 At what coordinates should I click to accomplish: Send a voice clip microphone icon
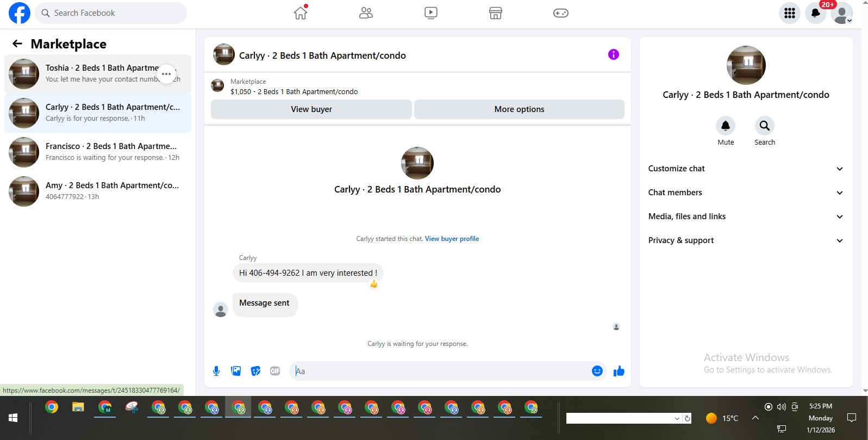tap(216, 371)
